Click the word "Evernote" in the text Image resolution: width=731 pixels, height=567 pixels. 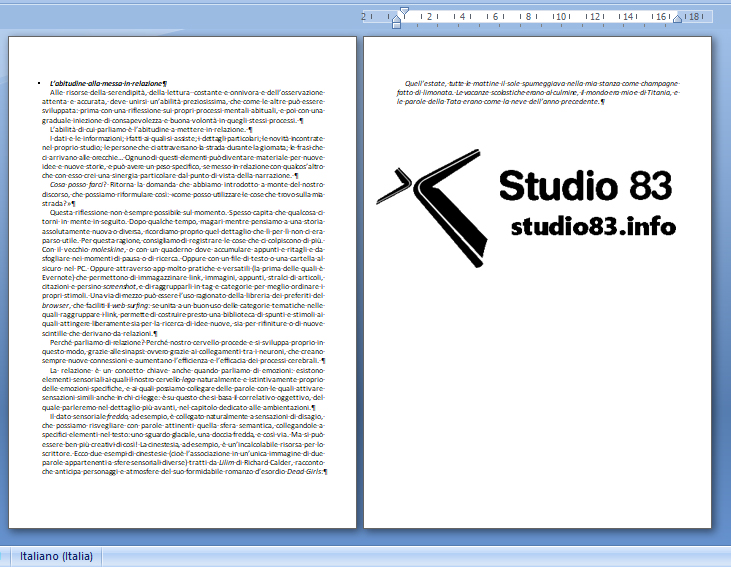click(56, 277)
